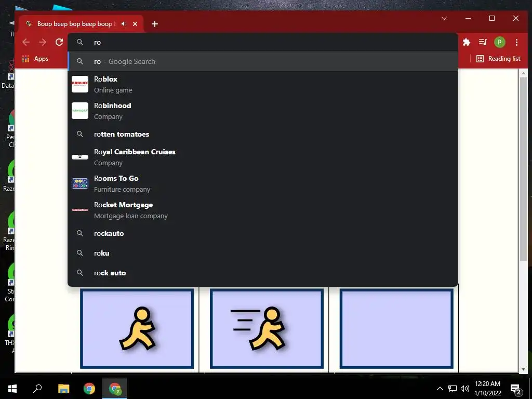Open the Reading list
Screen dimensions: 532x399
[x=498, y=59]
